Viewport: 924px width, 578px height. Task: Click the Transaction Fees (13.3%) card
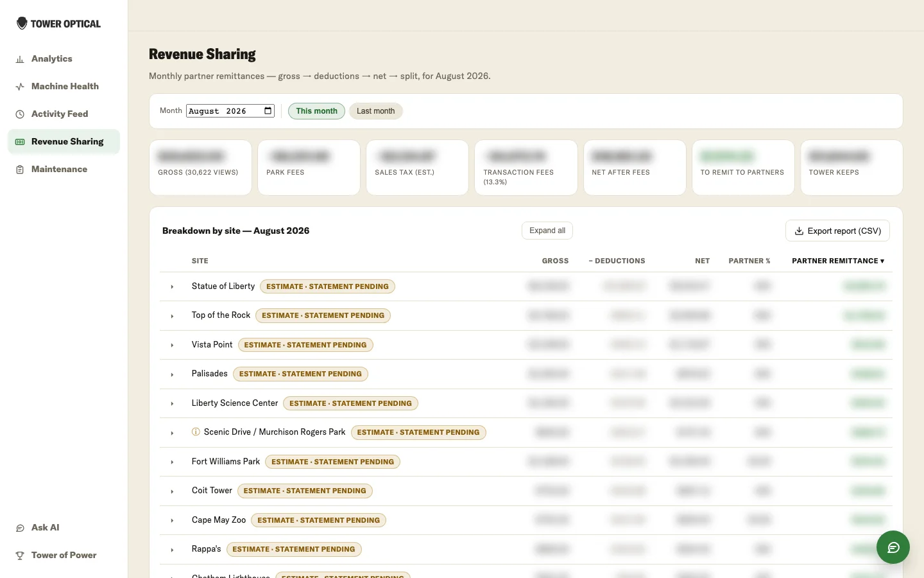coord(526,168)
